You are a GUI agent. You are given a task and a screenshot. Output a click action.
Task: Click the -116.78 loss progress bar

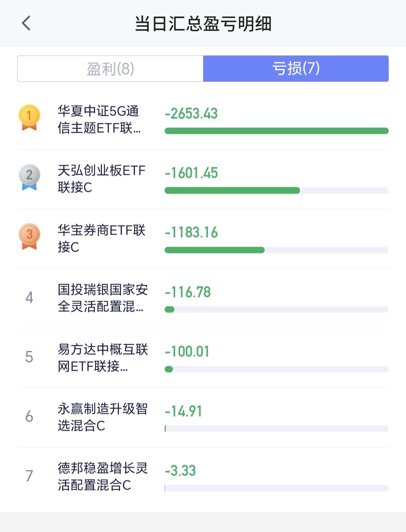pyautogui.click(x=277, y=309)
